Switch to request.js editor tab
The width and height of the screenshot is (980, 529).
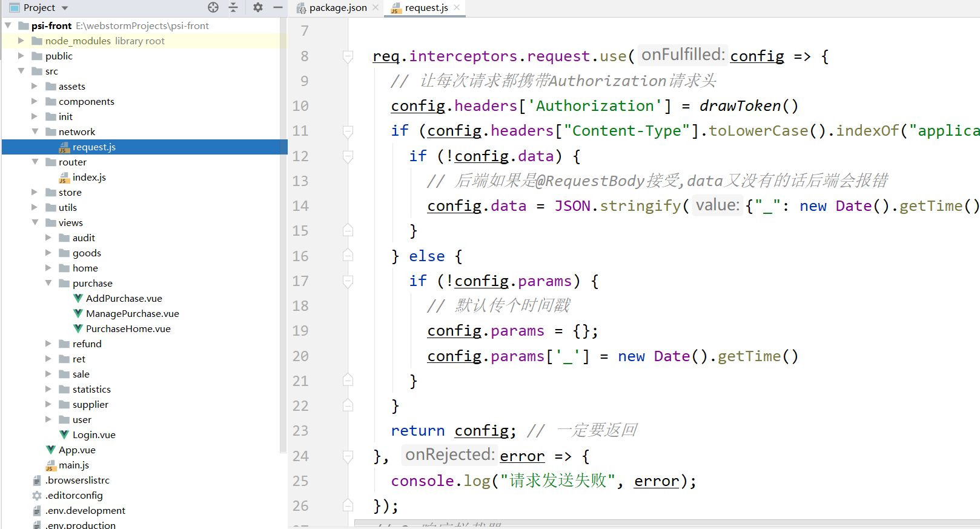pyautogui.click(x=426, y=8)
